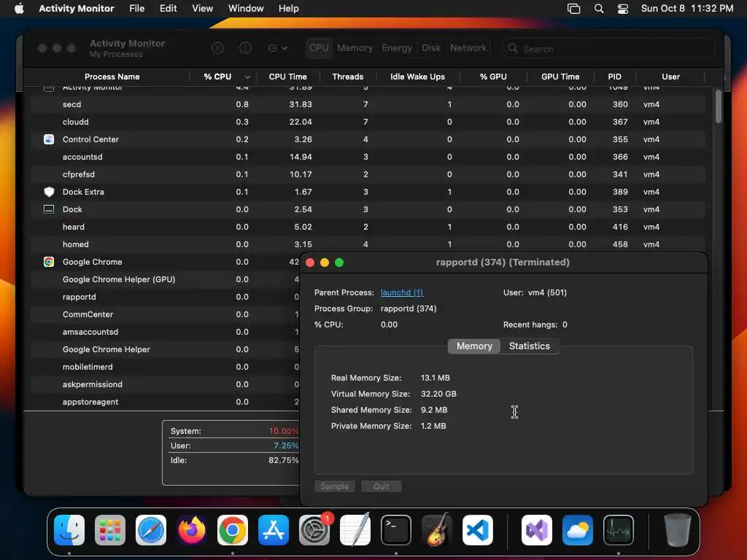Open Launchpad in the Dock

coord(110,530)
